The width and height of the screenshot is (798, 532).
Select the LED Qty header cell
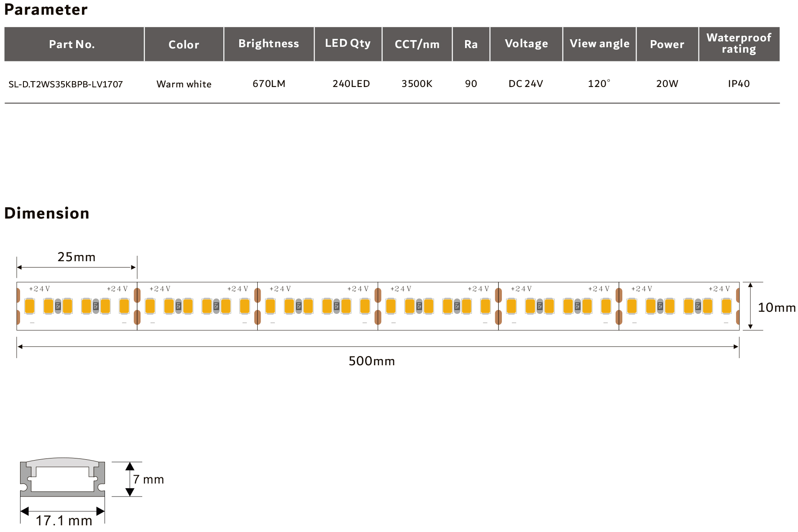348,43
